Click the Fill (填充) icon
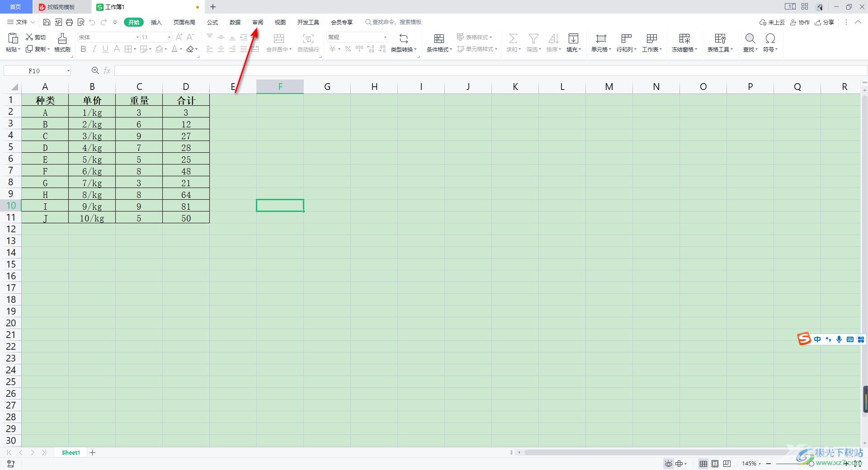Screen dimensions: 868x470 [573, 38]
